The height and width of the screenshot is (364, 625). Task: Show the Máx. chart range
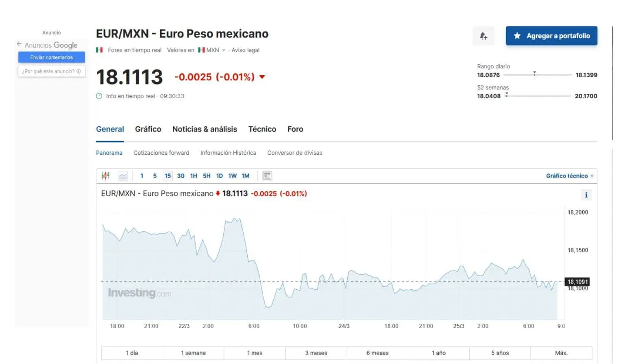pyautogui.click(x=561, y=353)
